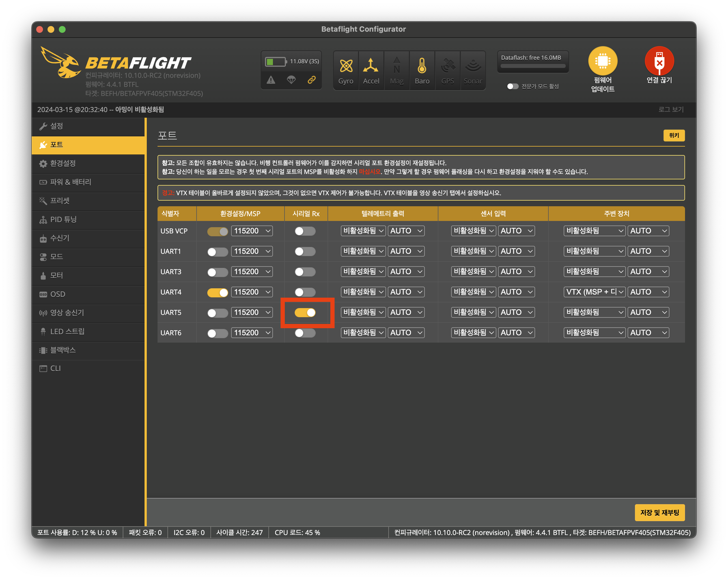Expand UART3 telemetry output dropdown
Image resolution: width=728 pixels, height=580 pixels.
363,272
